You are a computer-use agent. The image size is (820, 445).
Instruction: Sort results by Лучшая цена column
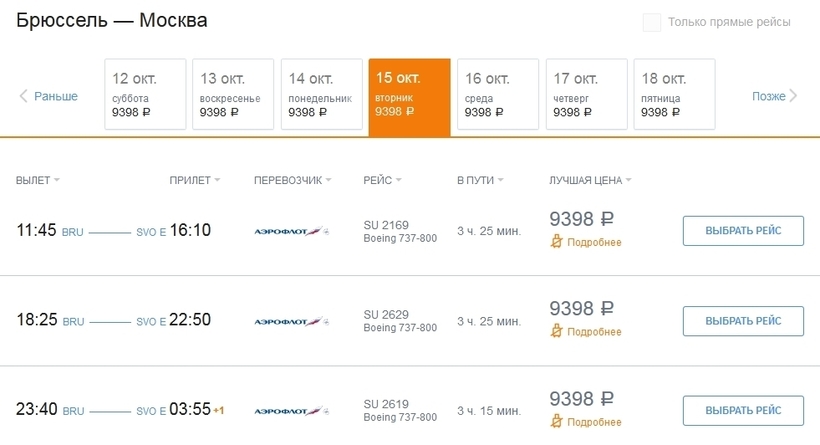590,180
